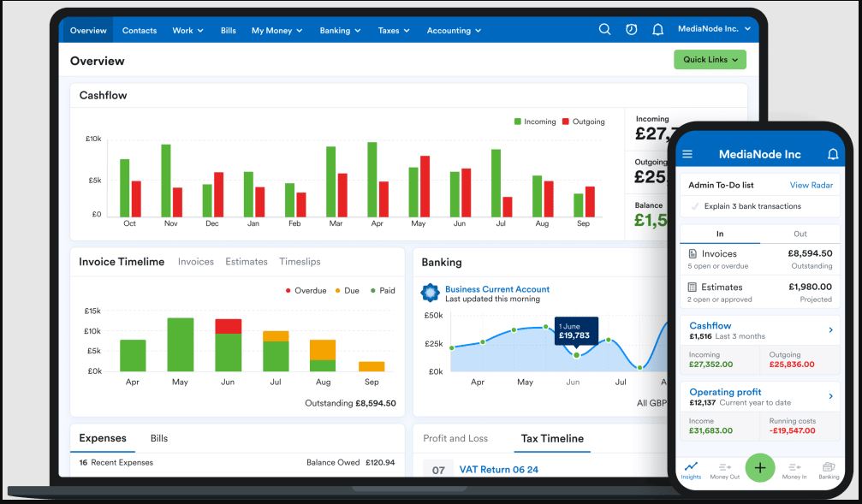
Task: Select the Bills tab beside Expenses
Action: click(x=159, y=439)
